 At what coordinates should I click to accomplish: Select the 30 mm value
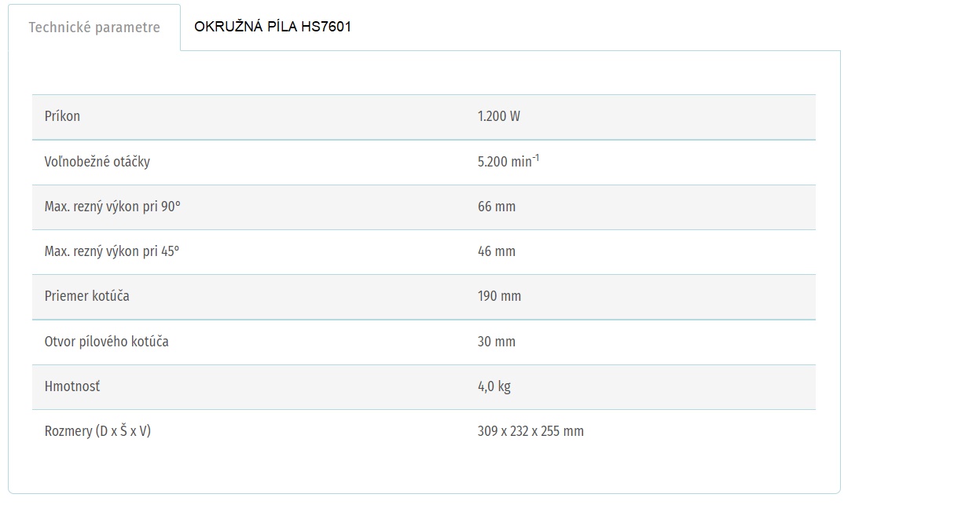[x=497, y=342]
